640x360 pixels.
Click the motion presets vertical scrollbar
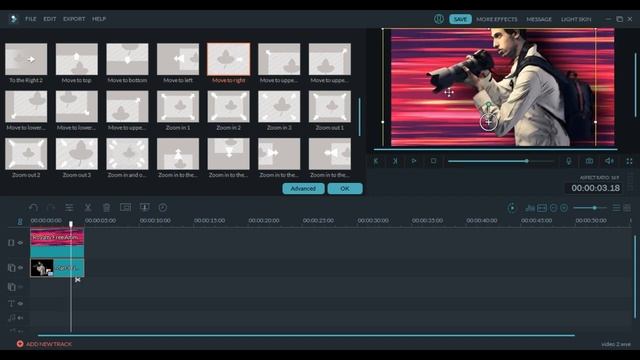click(359, 117)
